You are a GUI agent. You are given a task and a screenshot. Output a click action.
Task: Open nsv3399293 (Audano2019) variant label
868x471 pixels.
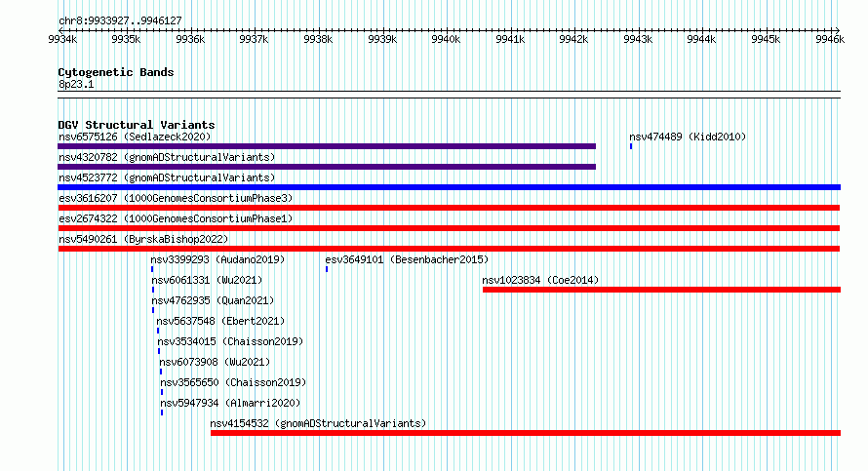[x=217, y=259]
